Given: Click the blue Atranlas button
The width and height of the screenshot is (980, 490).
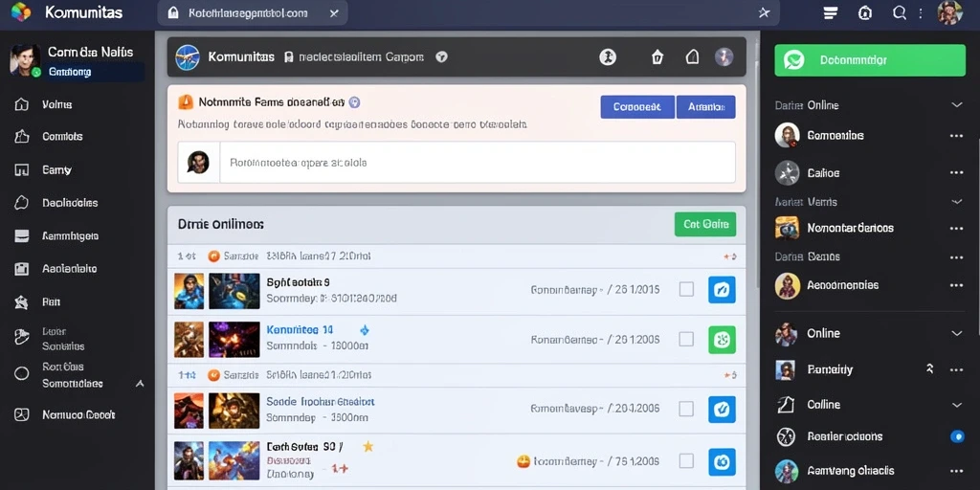Looking at the screenshot, I should tap(706, 107).
